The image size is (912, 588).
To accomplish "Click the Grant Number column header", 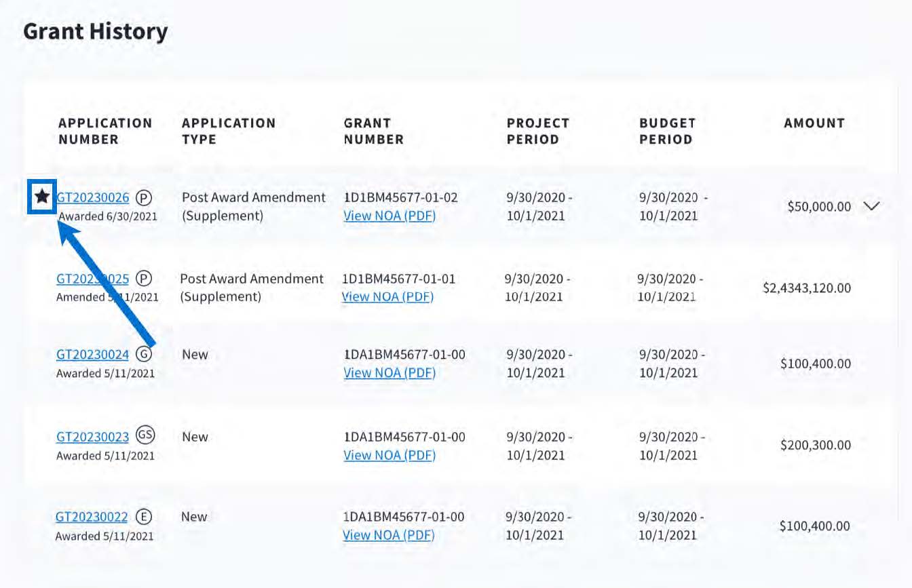I will 373,131.
